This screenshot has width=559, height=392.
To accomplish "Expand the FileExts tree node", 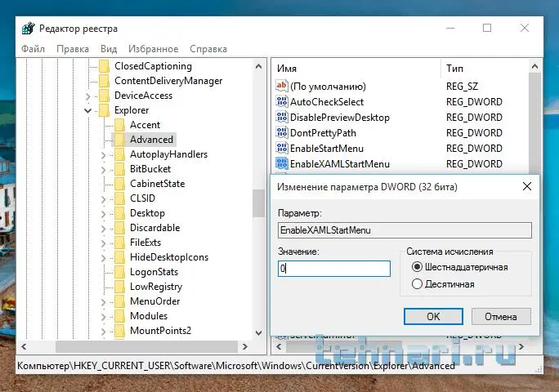I will (104, 243).
